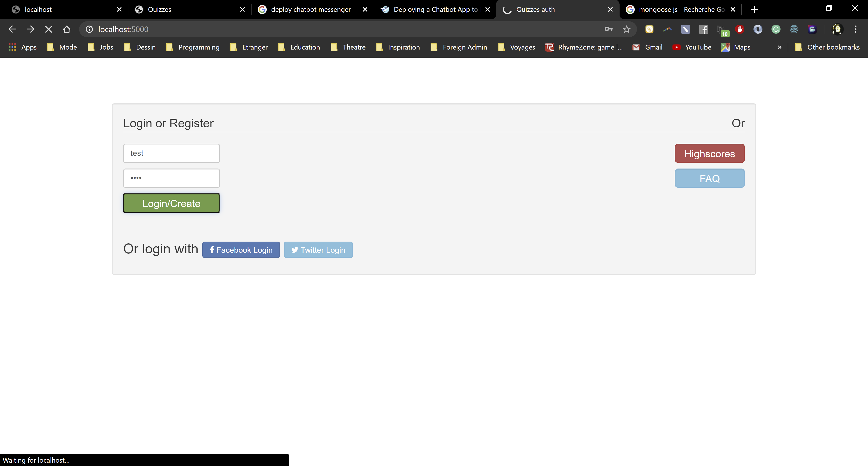Close the mongoose js tab

point(733,10)
